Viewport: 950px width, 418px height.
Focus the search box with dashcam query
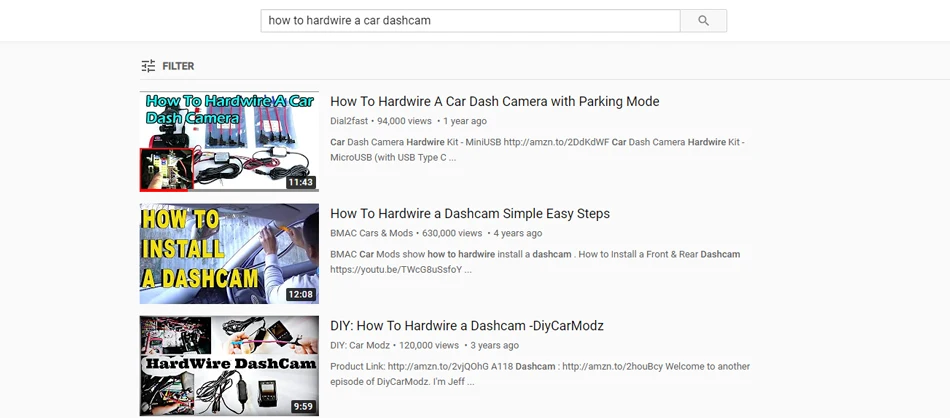click(471, 21)
